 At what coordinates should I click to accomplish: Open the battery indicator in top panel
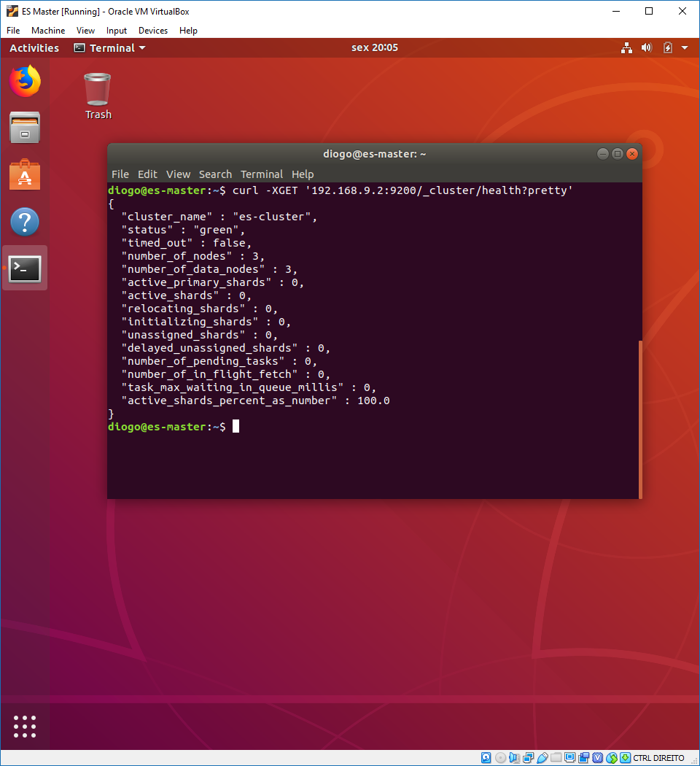tap(668, 48)
